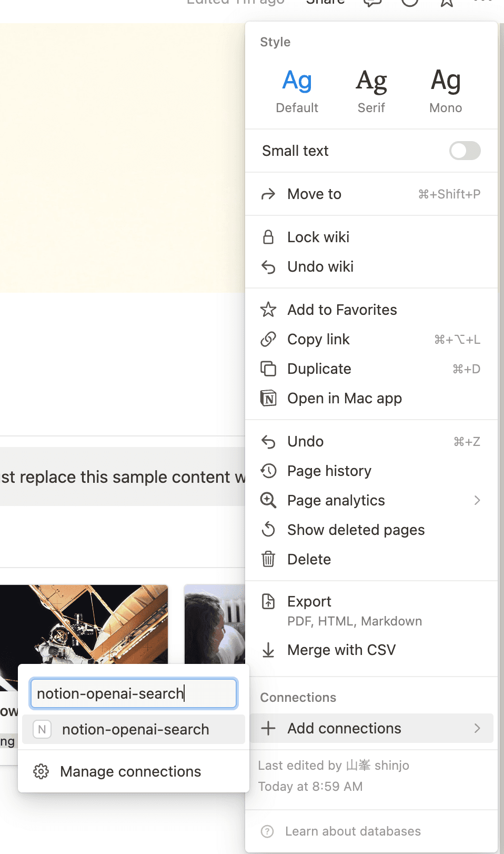Click the Page history clock icon
504x854 pixels.
pyautogui.click(x=268, y=471)
